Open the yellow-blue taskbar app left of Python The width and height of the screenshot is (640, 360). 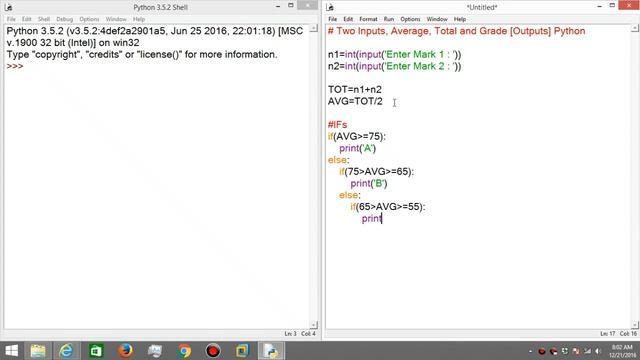point(242,351)
